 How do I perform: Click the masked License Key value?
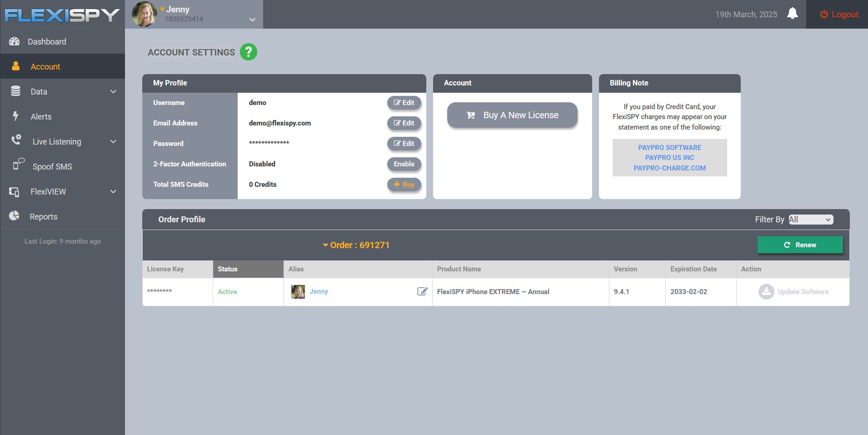[x=160, y=291]
